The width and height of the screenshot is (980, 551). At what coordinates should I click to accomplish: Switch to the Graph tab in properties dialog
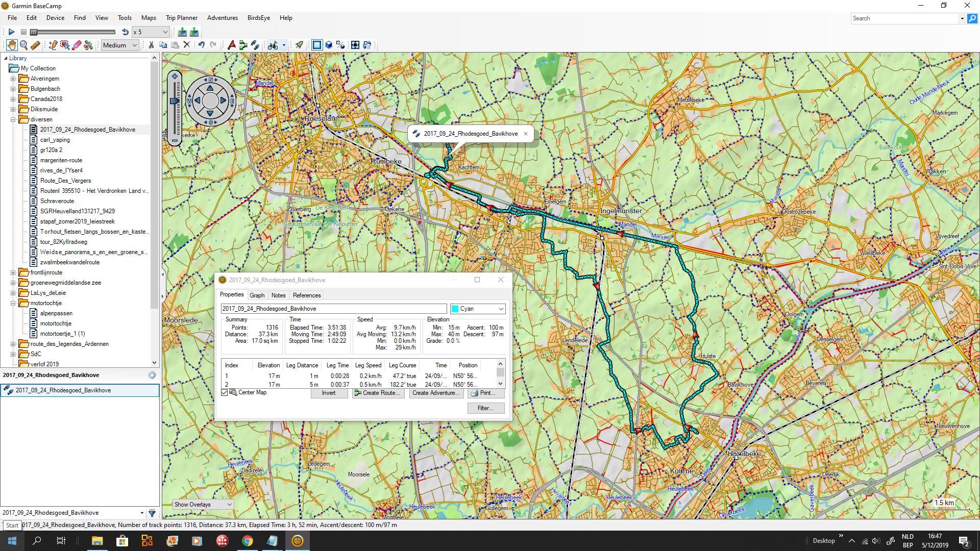click(x=257, y=295)
